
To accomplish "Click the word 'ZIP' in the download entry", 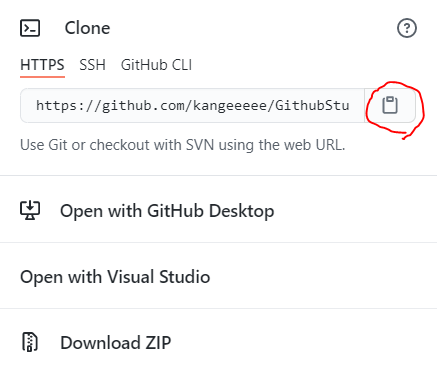I will coord(158,343).
